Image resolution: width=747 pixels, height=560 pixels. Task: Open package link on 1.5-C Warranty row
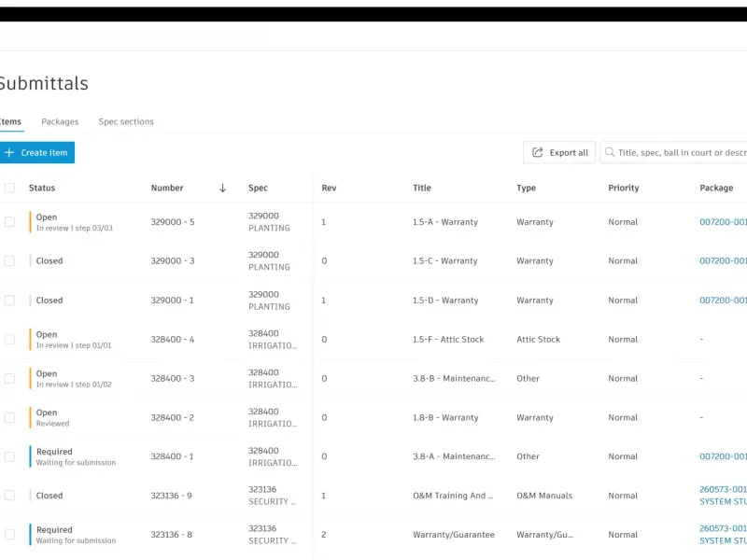tap(723, 261)
